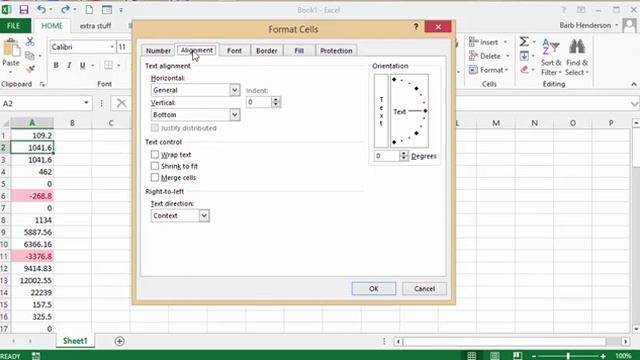Select cell A11 with -3376.8
This screenshot has width=640, height=360.
click(32, 256)
